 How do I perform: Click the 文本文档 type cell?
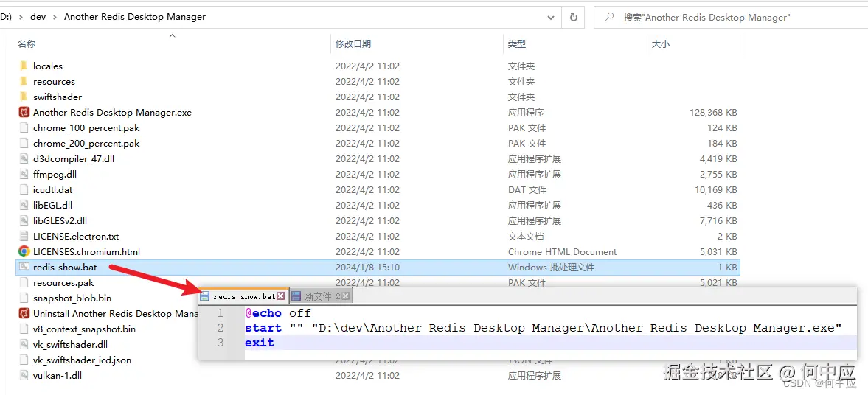(526, 237)
